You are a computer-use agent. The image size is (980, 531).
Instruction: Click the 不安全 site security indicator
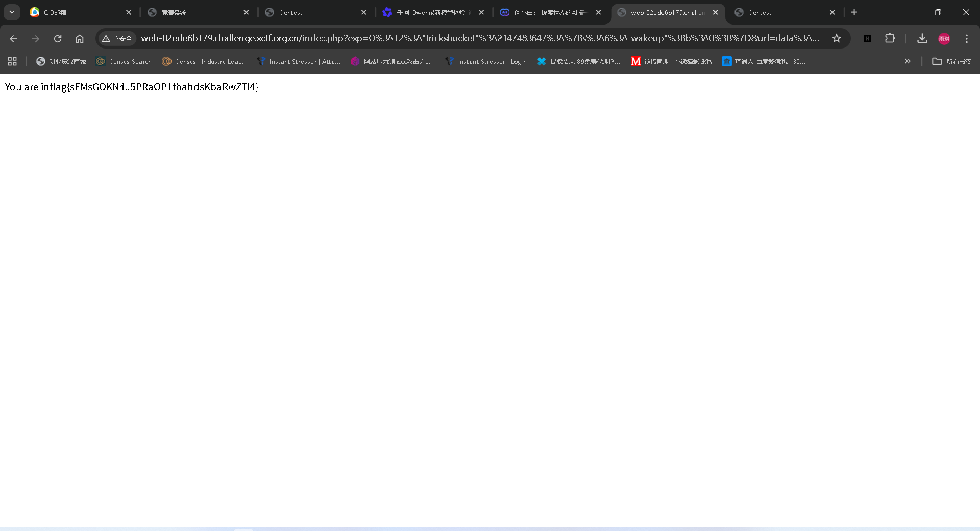pyautogui.click(x=117, y=39)
